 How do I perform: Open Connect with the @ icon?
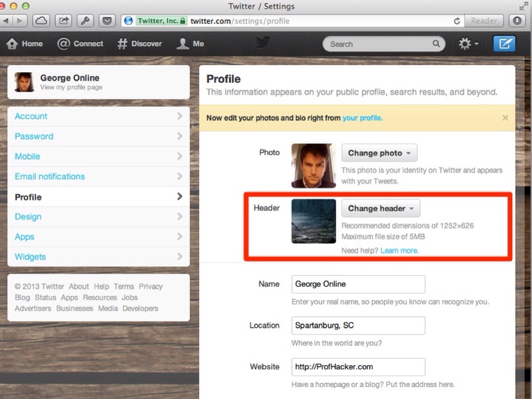[63, 44]
